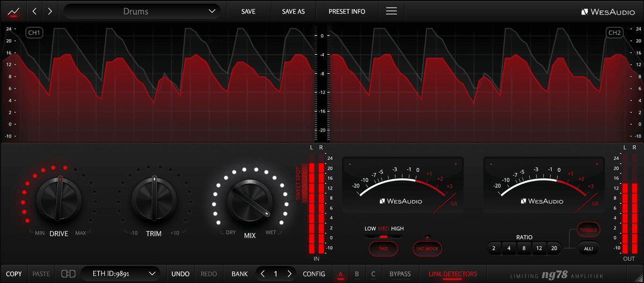Set THD level to HIGH
Image resolution: width=644 pixels, height=283 pixels.
coord(398,229)
